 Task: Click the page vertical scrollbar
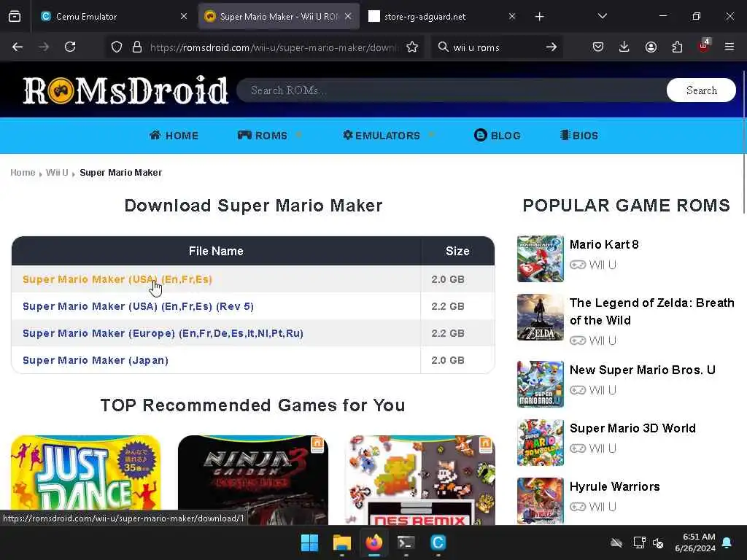click(x=743, y=143)
